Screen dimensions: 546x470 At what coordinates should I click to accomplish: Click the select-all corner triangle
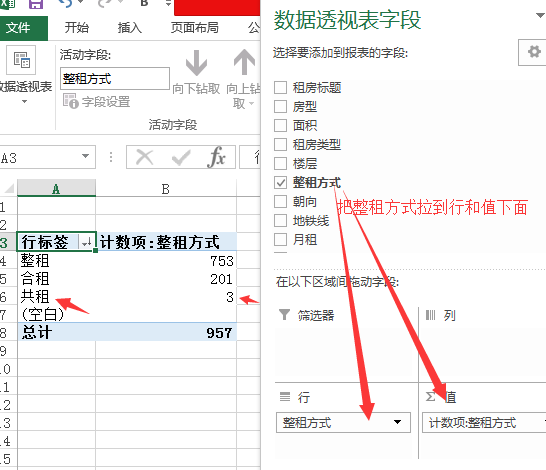click(x=9, y=188)
